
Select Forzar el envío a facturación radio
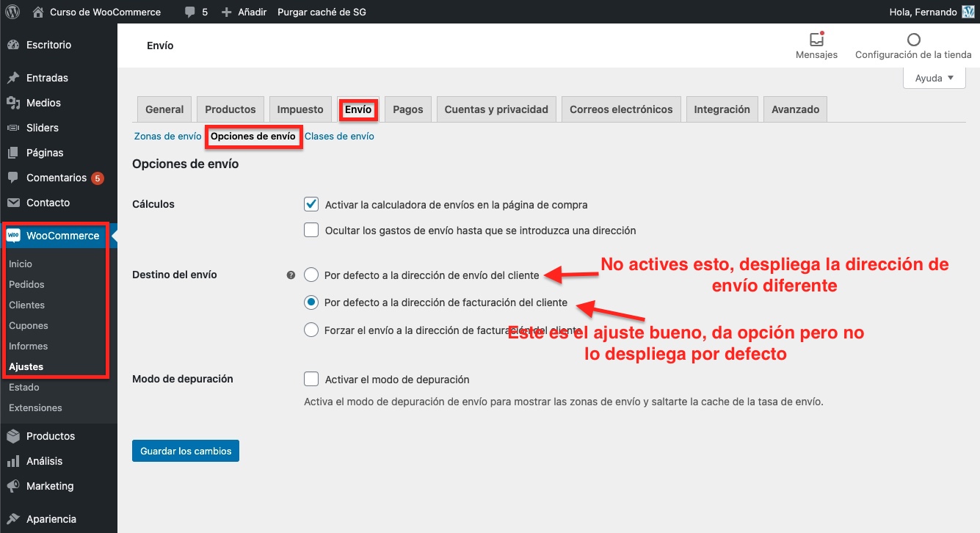[x=311, y=330]
